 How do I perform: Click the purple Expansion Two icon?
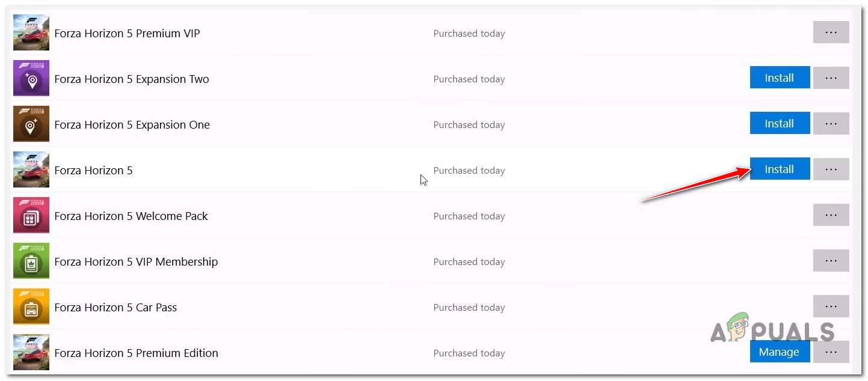point(31,78)
